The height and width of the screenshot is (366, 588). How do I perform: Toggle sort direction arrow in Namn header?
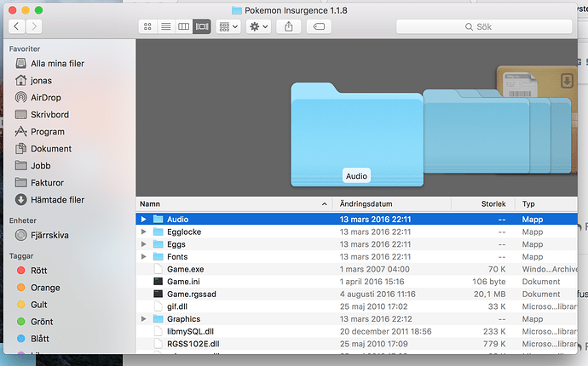(x=325, y=203)
